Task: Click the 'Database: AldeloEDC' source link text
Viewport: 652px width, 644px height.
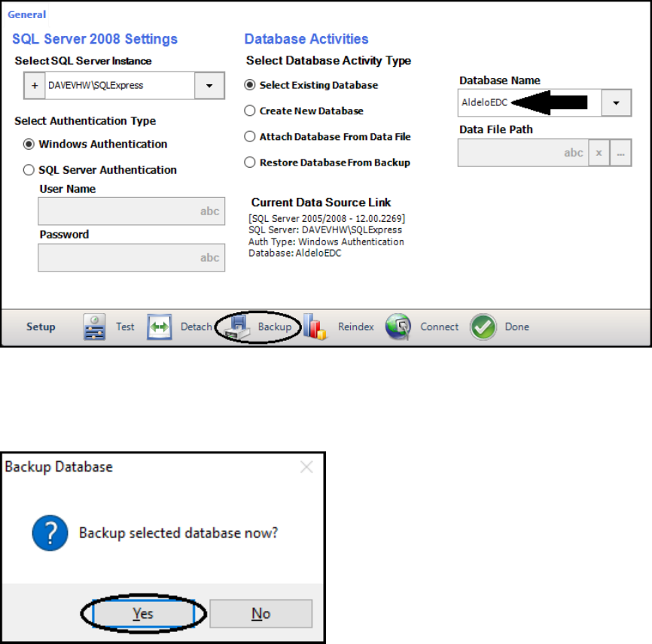Action: tap(295, 253)
